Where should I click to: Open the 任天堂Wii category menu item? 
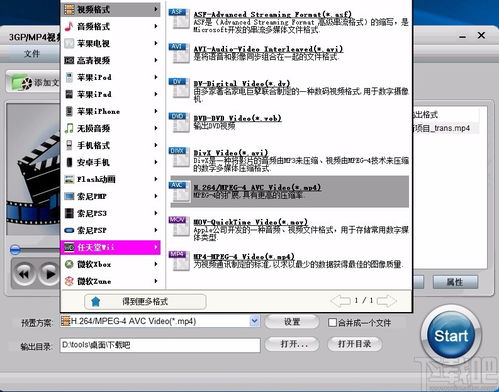(x=110, y=247)
